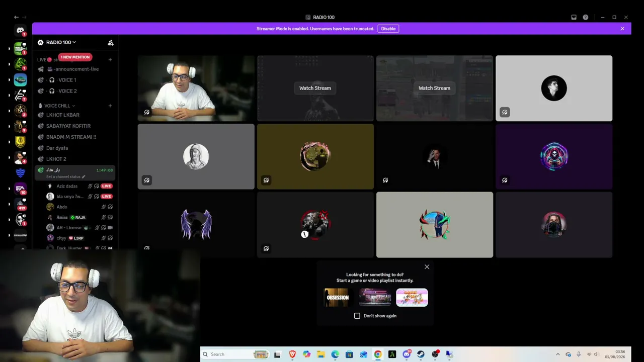Viewport: 644px width, 362px height.
Task: Open the EA server icon
Action: click(x=20, y=189)
